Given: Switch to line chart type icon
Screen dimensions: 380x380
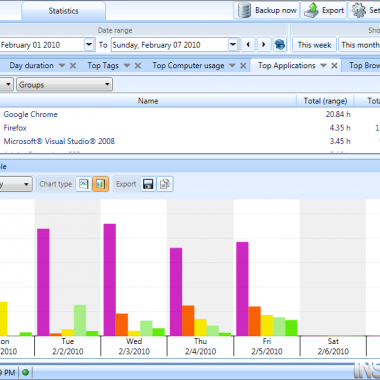Looking at the screenshot, I should point(84,184).
